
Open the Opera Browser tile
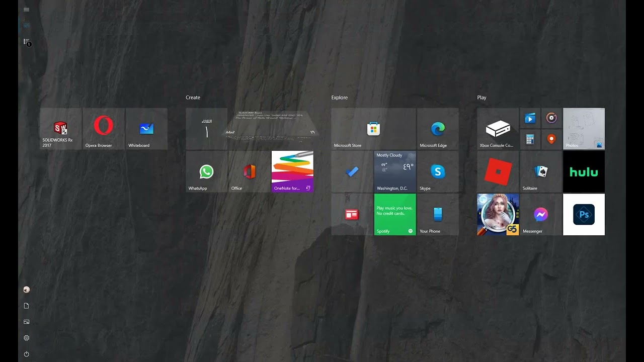point(104,129)
